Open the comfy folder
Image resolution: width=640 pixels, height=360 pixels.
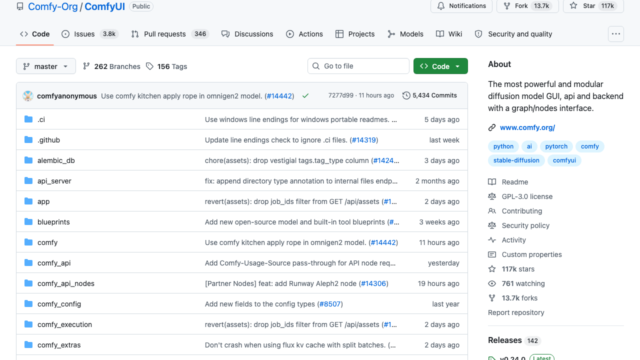[47, 242]
